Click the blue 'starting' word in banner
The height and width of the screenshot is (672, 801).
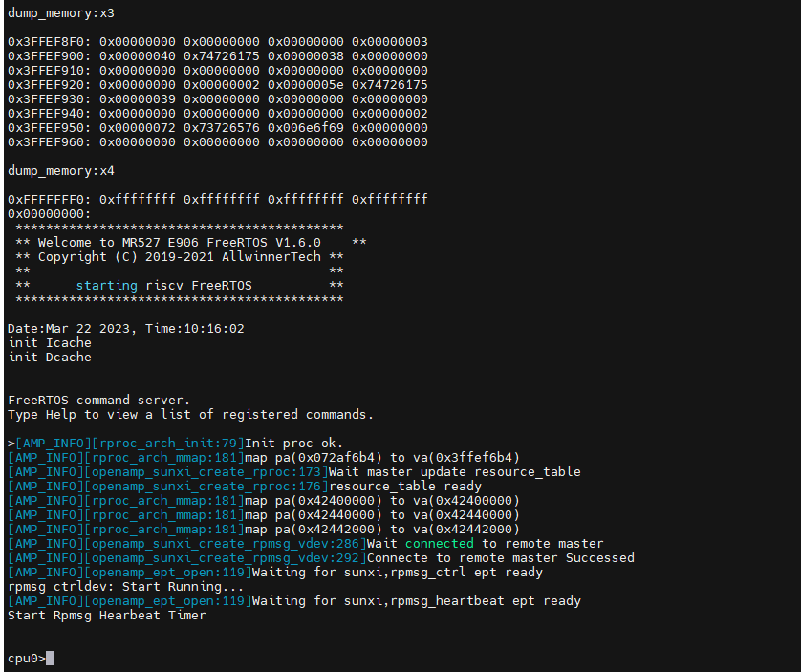coord(107,285)
